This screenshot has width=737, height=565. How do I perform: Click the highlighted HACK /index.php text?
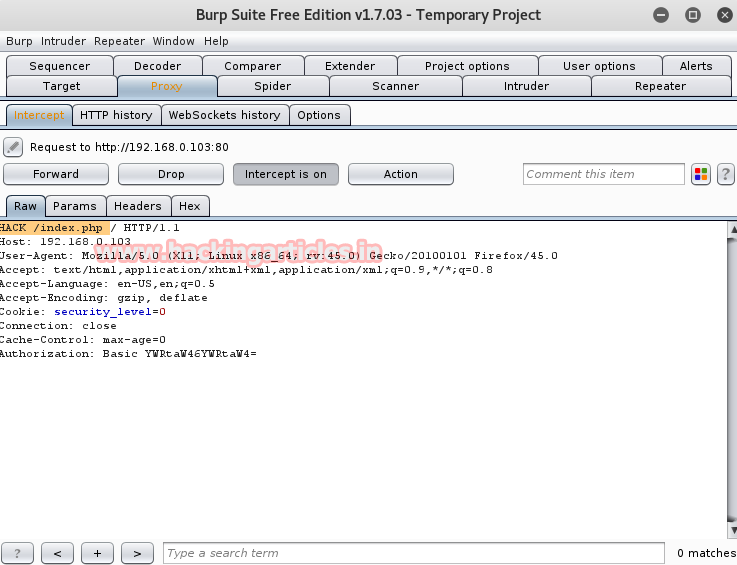click(x=55, y=228)
